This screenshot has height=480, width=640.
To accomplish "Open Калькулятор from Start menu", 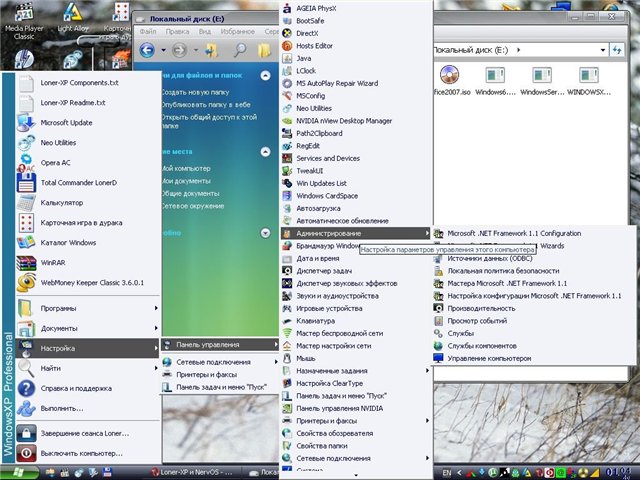I will 88,202.
